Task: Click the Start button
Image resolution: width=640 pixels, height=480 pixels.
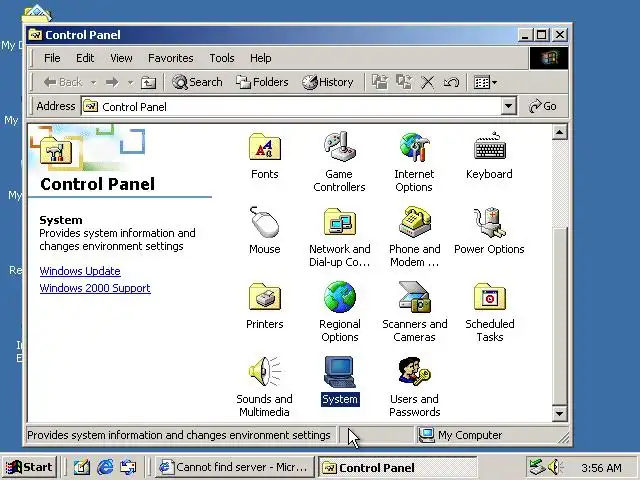Action: coord(29,467)
